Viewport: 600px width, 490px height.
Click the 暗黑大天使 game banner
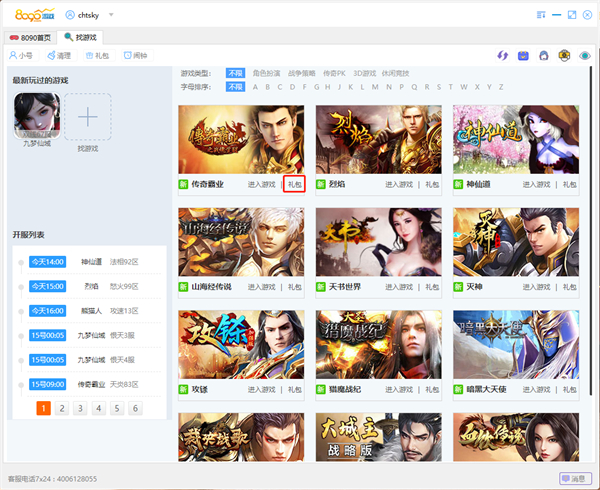coord(516,344)
